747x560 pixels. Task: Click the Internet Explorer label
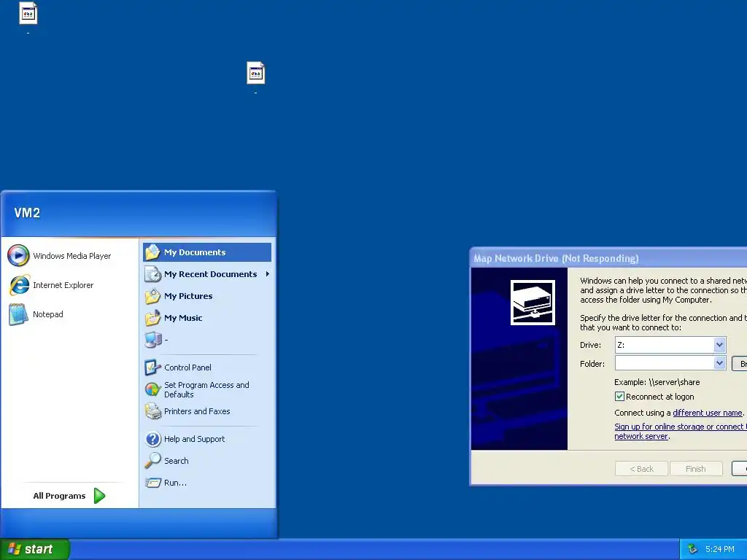click(63, 285)
